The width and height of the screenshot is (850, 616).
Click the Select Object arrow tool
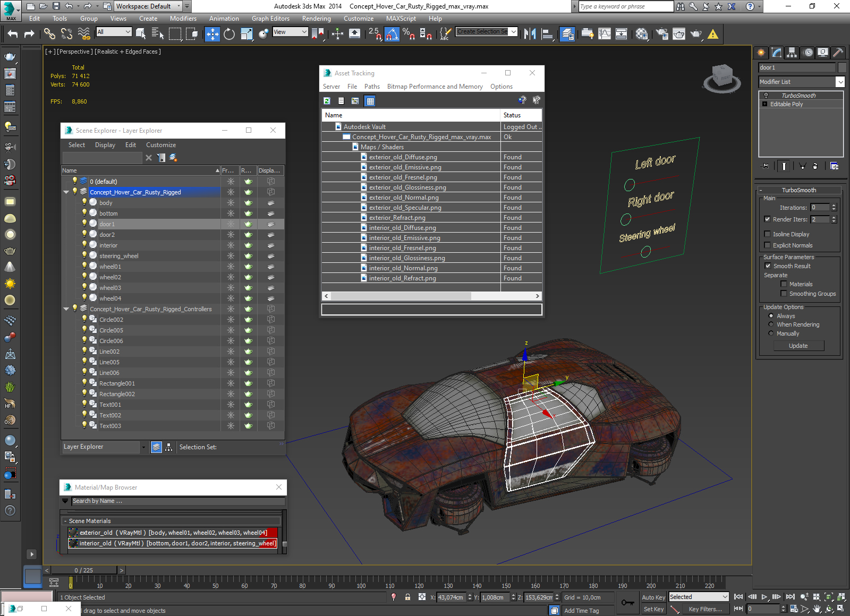141,34
